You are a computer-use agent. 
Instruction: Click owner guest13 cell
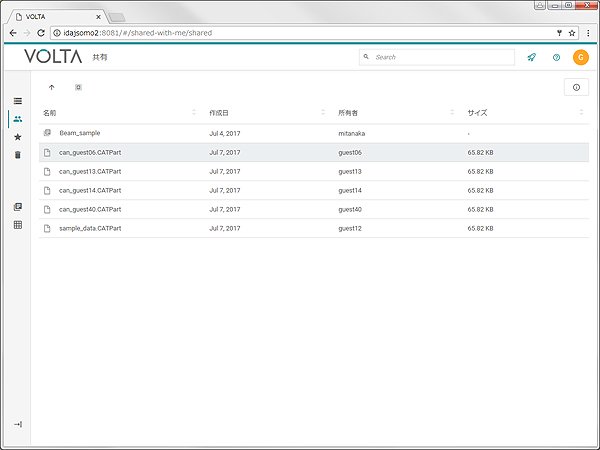tap(350, 171)
